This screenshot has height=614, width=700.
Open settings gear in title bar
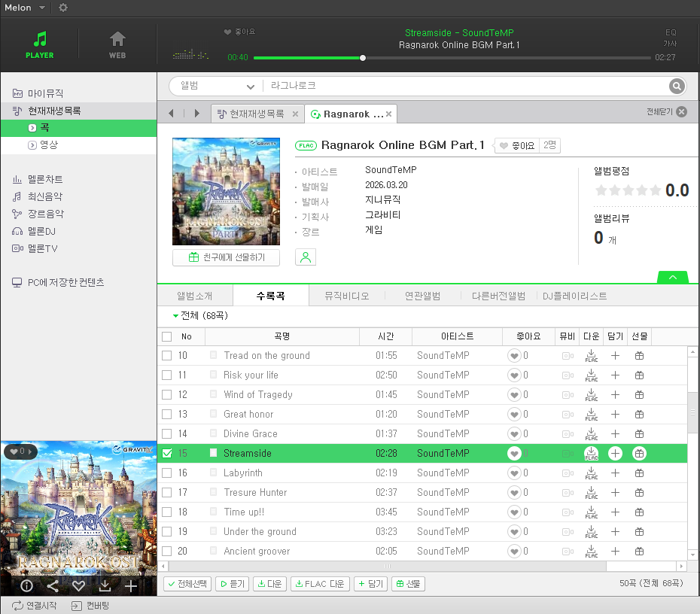[x=63, y=8]
